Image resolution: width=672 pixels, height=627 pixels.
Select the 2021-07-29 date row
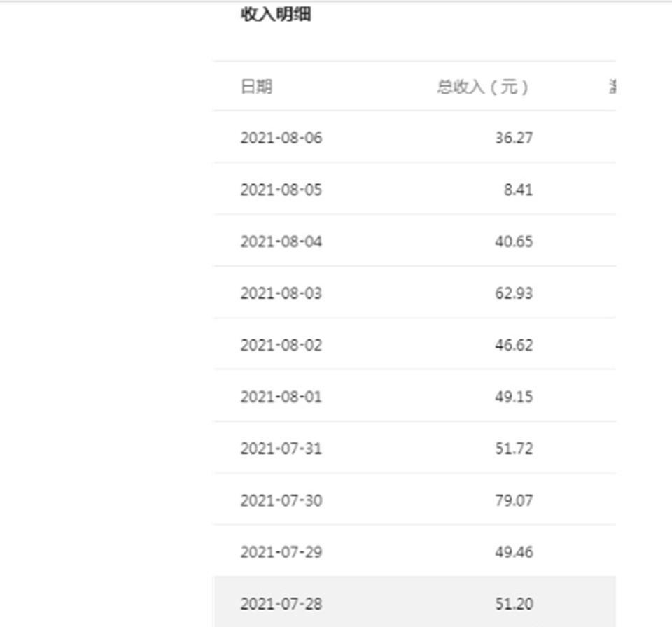(281, 552)
